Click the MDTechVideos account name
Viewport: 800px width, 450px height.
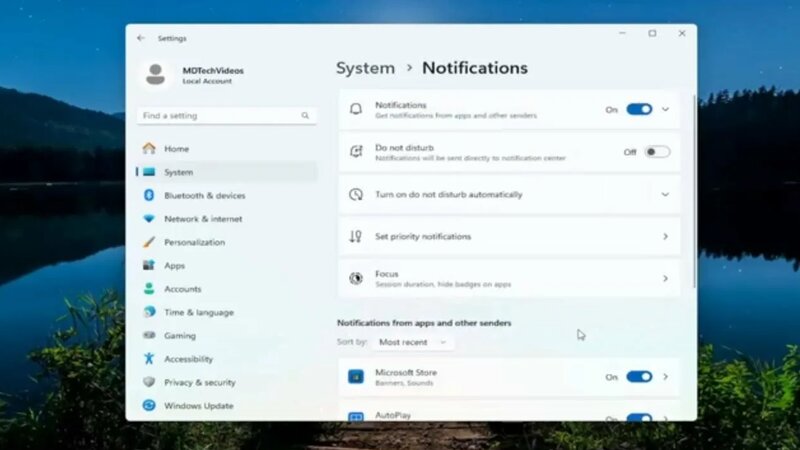[213, 70]
